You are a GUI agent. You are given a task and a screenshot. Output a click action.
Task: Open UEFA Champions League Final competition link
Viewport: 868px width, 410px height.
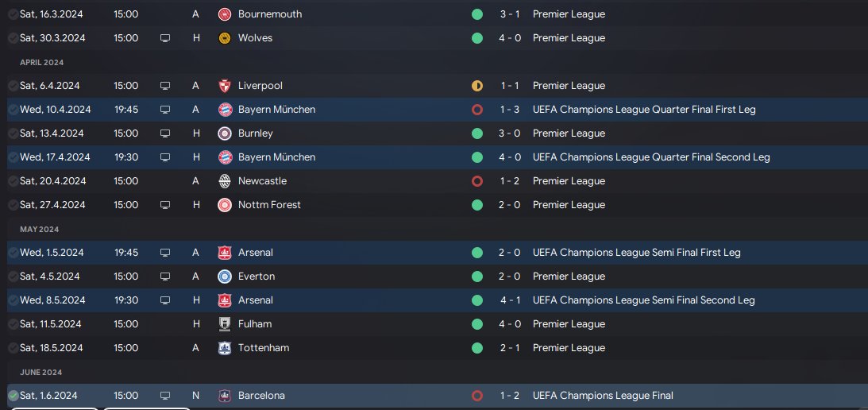pos(603,396)
